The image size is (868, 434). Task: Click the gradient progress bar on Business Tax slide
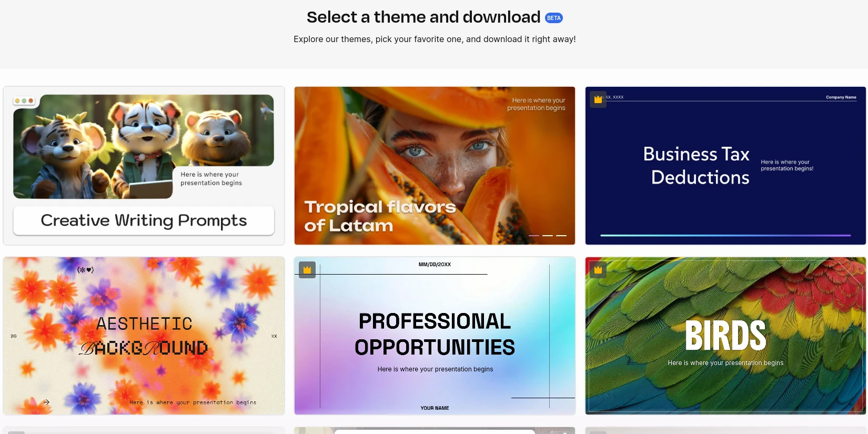(x=725, y=235)
